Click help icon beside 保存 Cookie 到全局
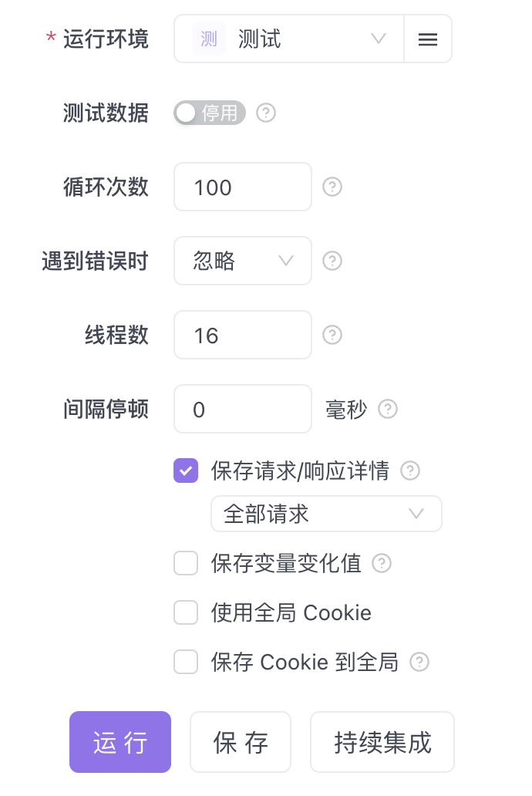 tap(419, 662)
